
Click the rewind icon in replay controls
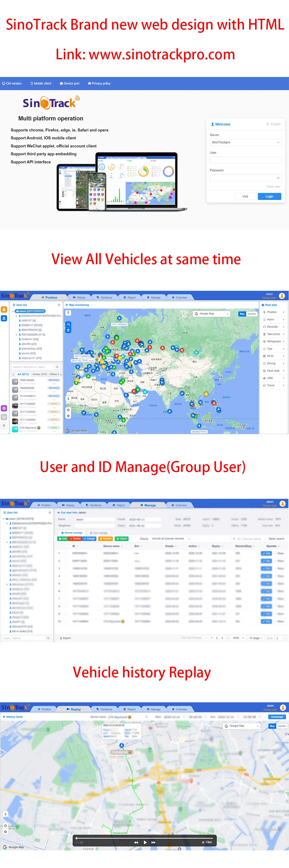[136, 842]
